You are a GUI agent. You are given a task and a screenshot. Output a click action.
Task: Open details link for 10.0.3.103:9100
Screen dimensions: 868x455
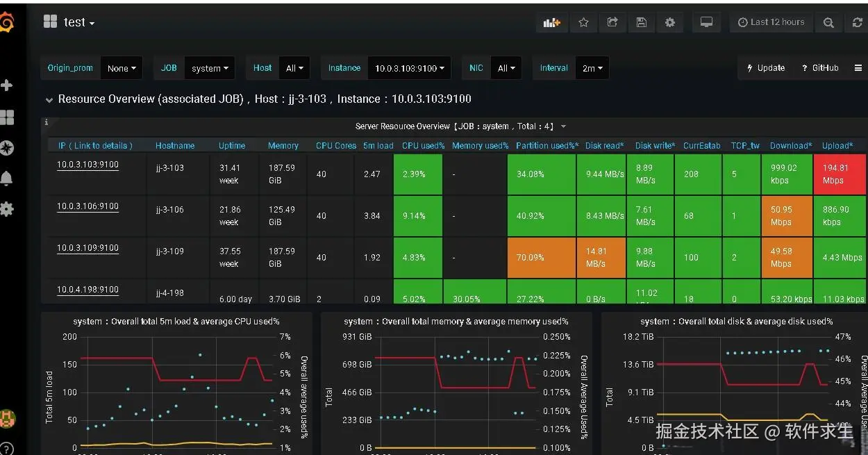(x=87, y=165)
